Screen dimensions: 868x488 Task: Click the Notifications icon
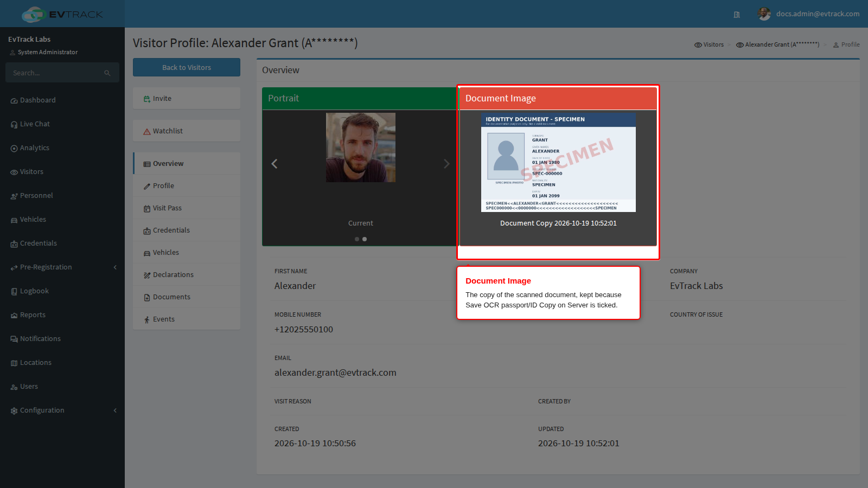(14, 339)
